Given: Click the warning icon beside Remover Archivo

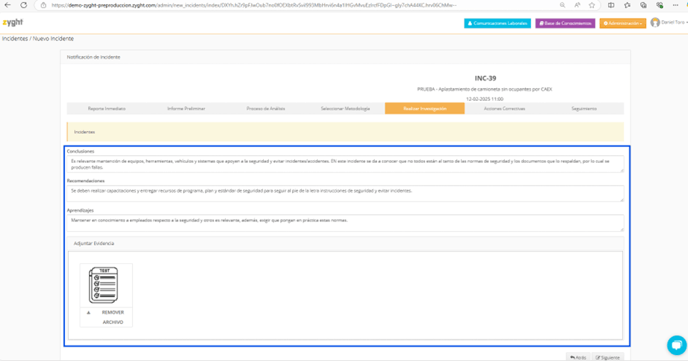Looking at the screenshot, I should (89, 313).
